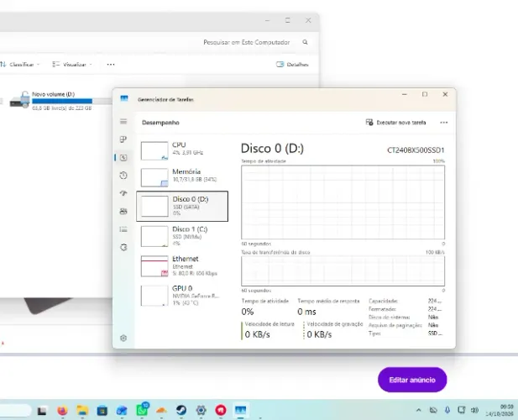The height and width of the screenshot is (420, 518).
Task: Click the Pesquisar em Este Computador search field
Action: (x=247, y=42)
